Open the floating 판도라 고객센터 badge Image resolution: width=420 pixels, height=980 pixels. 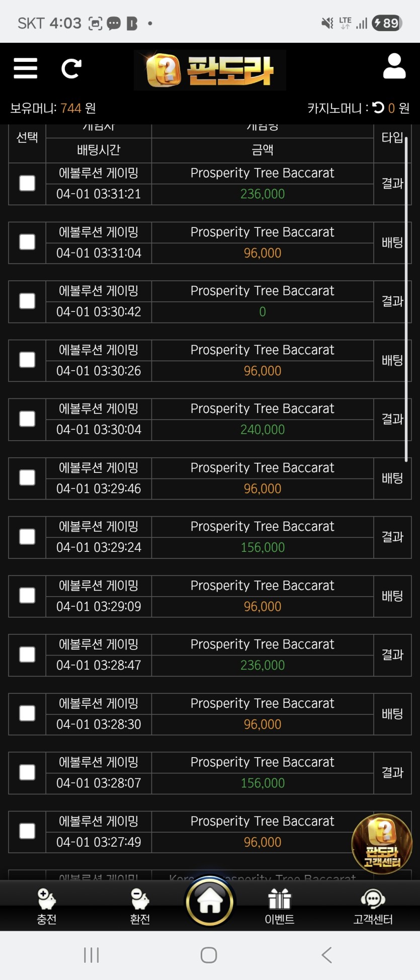[382, 844]
